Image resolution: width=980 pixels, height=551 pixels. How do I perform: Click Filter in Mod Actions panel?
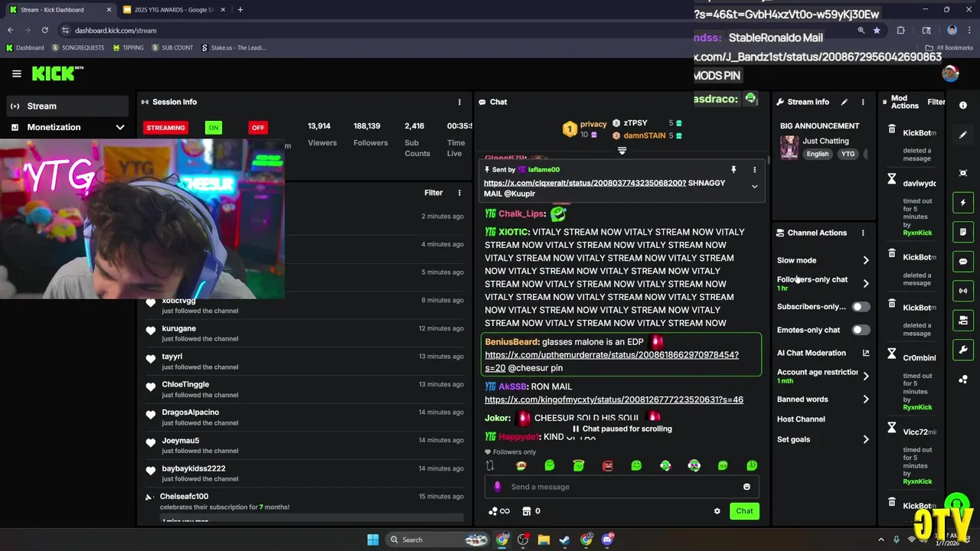tap(936, 102)
